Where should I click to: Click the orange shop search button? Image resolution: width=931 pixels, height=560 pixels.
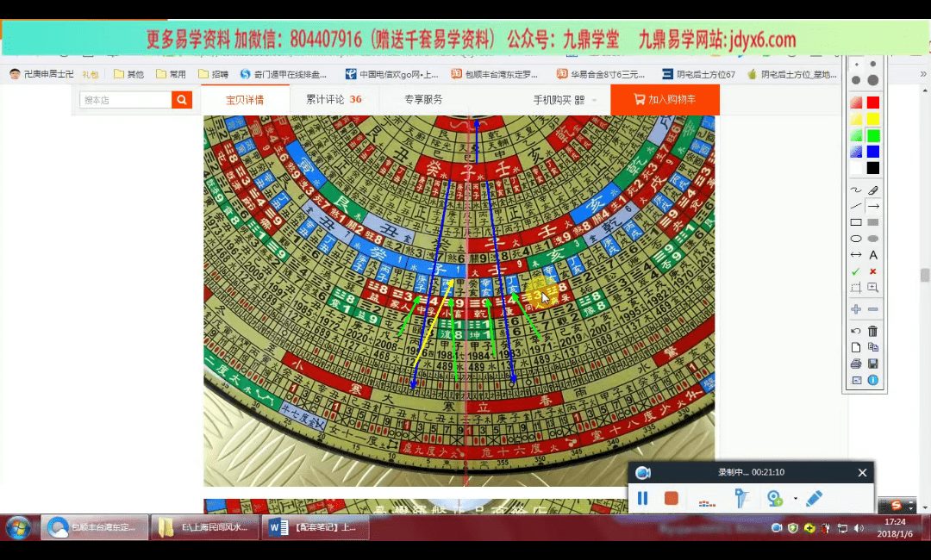pyautogui.click(x=181, y=100)
